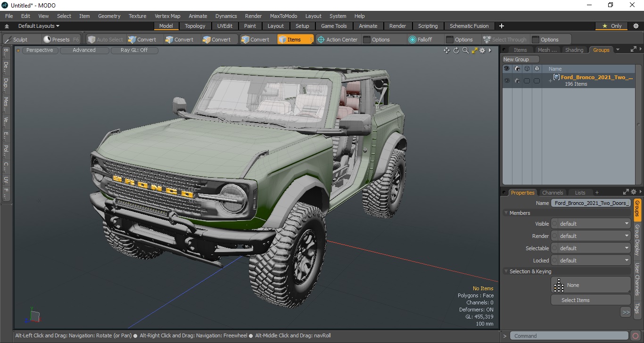
Task: Click the viewport zoom magnifier icon
Action: coord(465,50)
